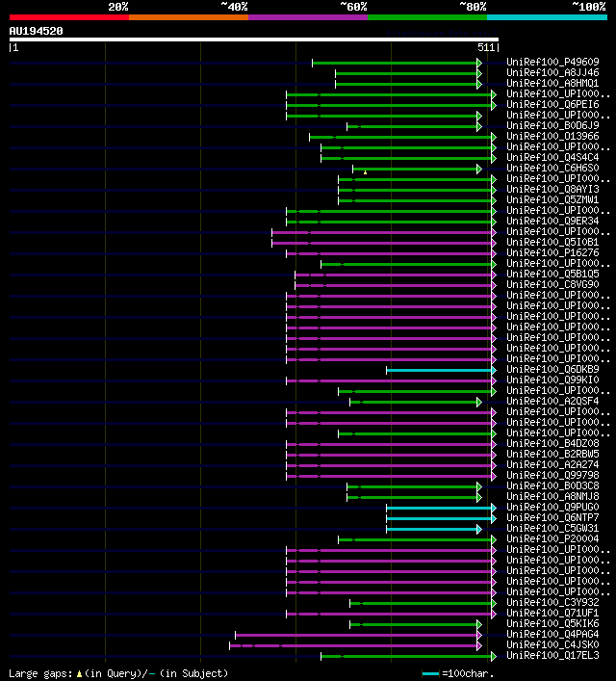The image size is (616, 681).
Task: Click the purple alignment bar of Q5I0B1
Action: pyautogui.click(x=382, y=243)
